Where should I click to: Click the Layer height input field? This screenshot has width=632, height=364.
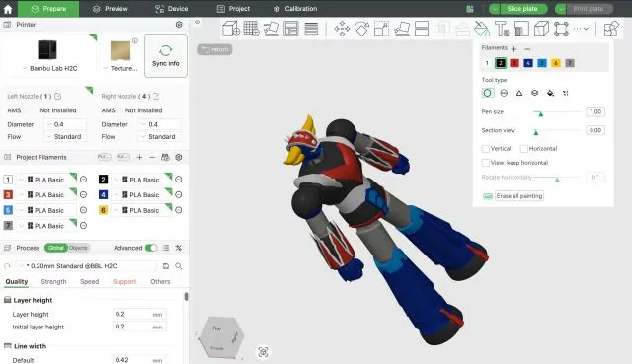pyautogui.click(x=139, y=314)
